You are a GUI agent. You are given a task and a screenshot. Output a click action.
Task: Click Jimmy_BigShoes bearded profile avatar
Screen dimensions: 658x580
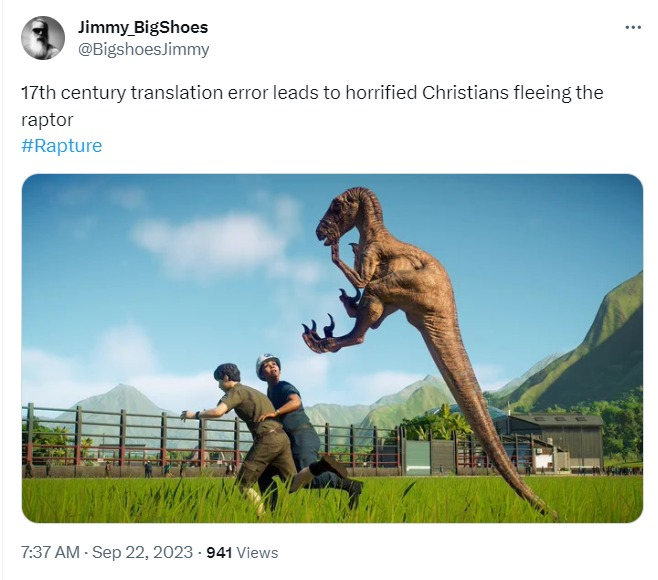click(43, 38)
